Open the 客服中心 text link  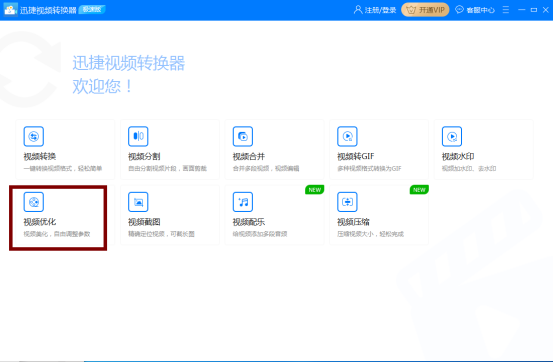(x=481, y=10)
